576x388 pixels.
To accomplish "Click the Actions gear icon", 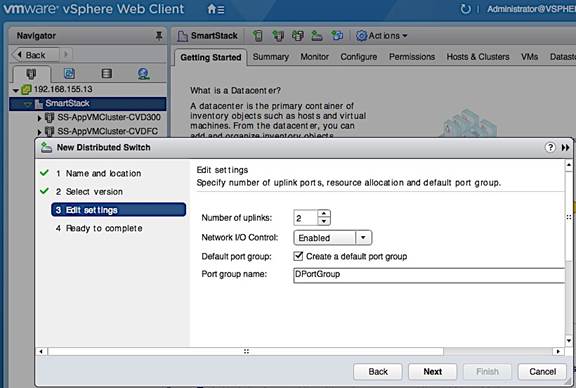I will 361,36.
